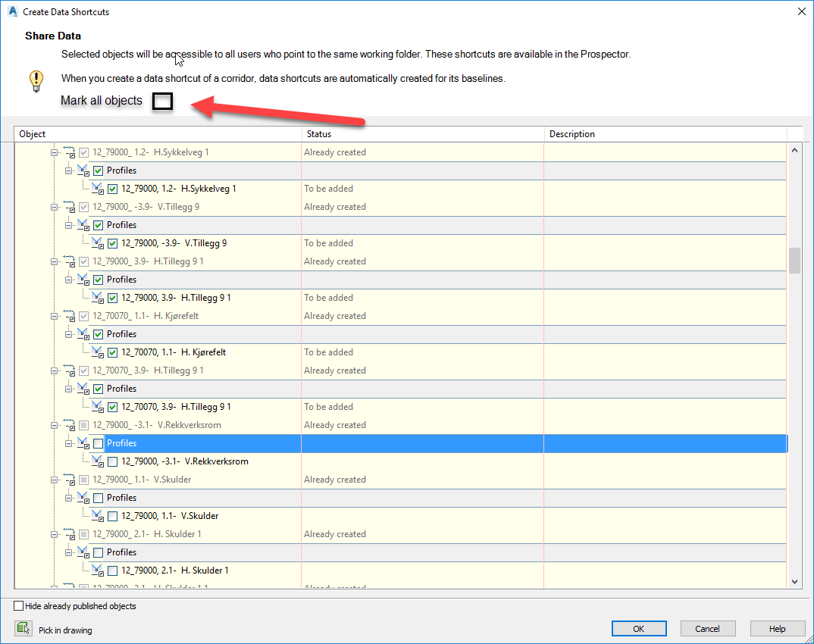Click the Cancel button

(708, 628)
